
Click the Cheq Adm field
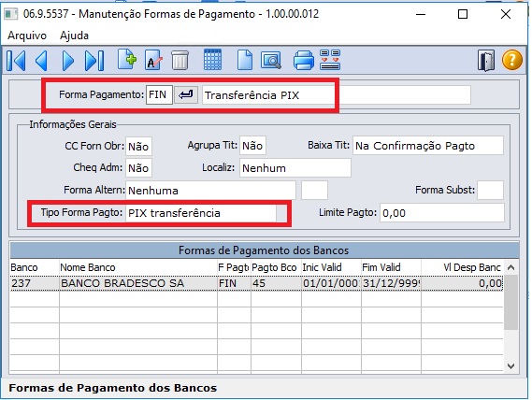138,168
